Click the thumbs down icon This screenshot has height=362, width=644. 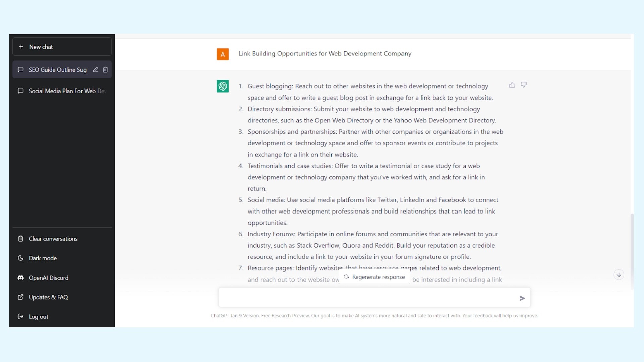click(x=523, y=85)
